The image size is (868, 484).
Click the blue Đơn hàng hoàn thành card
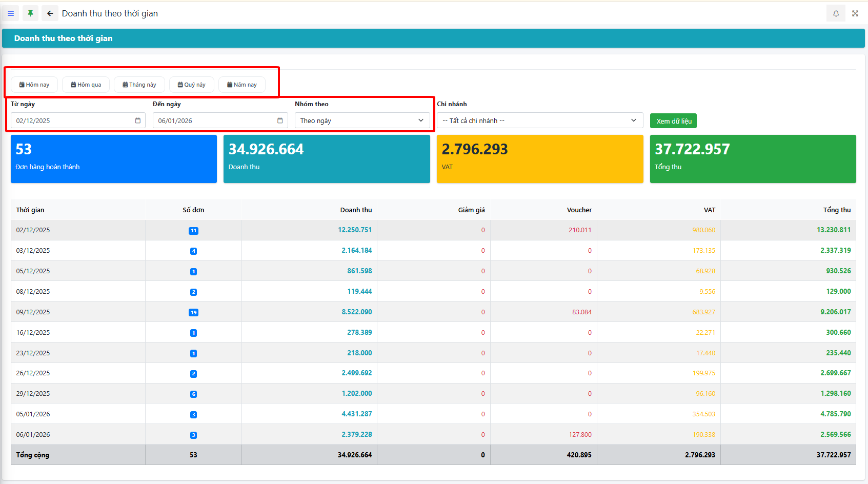click(113, 159)
